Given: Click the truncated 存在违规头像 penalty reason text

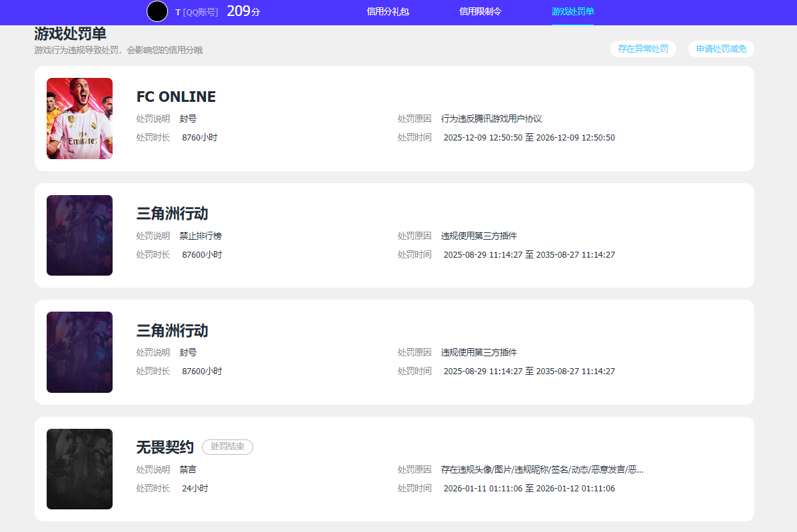Looking at the screenshot, I should pyautogui.click(x=542, y=469).
